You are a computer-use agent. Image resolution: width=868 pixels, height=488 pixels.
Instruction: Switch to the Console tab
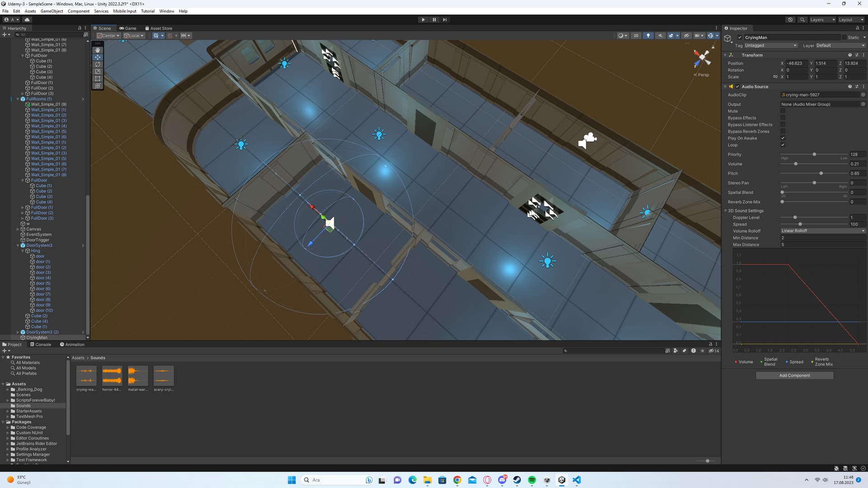click(41, 345)
